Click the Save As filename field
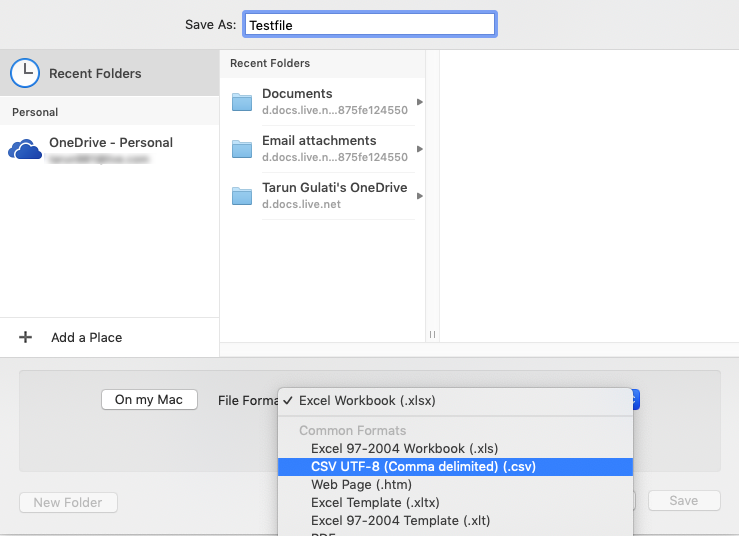The height and width of the screenshot is (536, 739). (x=370, y=25)
